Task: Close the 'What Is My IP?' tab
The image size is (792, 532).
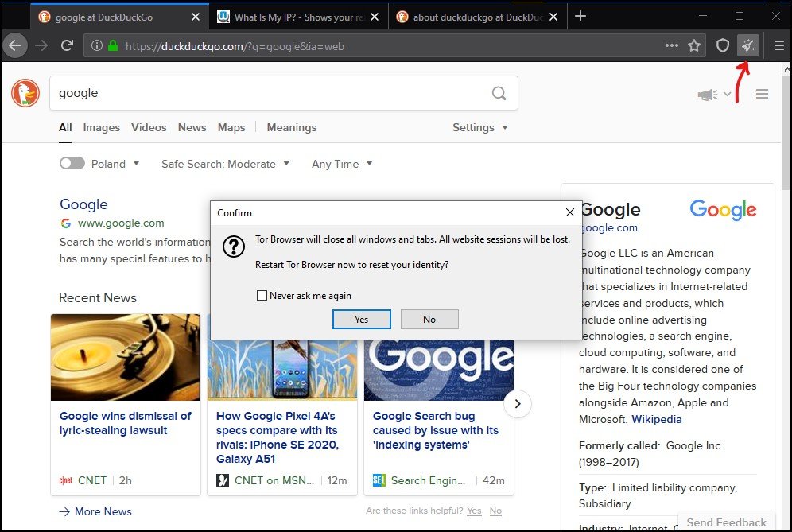Action: pos(375,17)
